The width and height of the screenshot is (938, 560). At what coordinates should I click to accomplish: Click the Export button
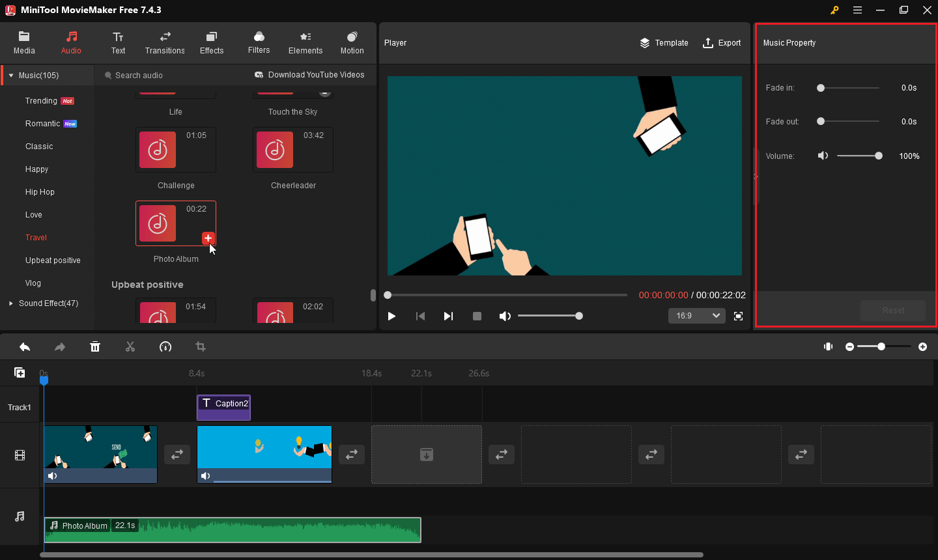pyautogui.click(x=722, y=43)
